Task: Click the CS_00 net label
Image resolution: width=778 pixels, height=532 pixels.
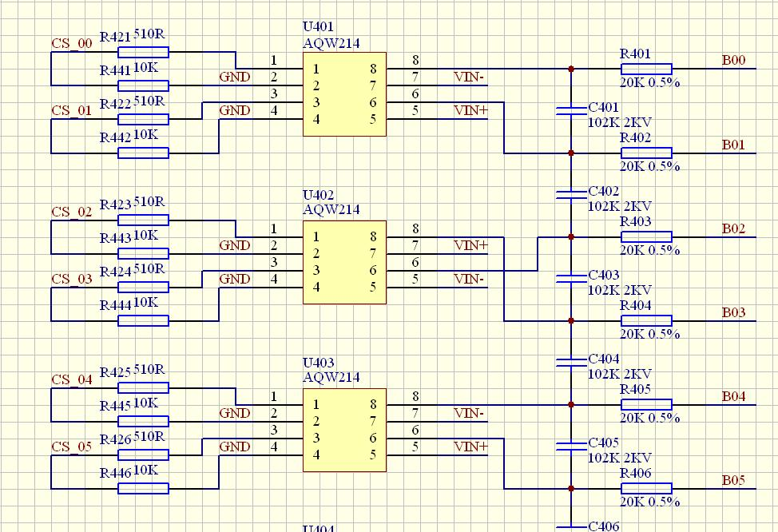Action: 72,44
